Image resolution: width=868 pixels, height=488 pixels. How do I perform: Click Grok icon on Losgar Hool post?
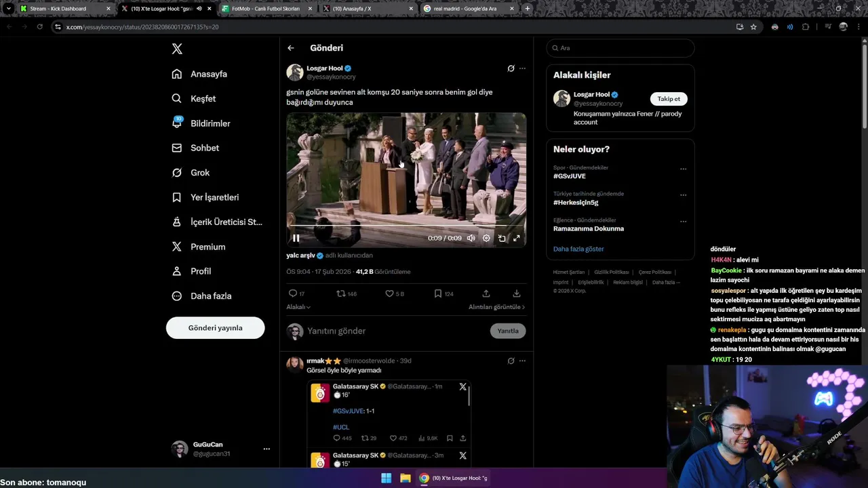[x=511, y=68]
